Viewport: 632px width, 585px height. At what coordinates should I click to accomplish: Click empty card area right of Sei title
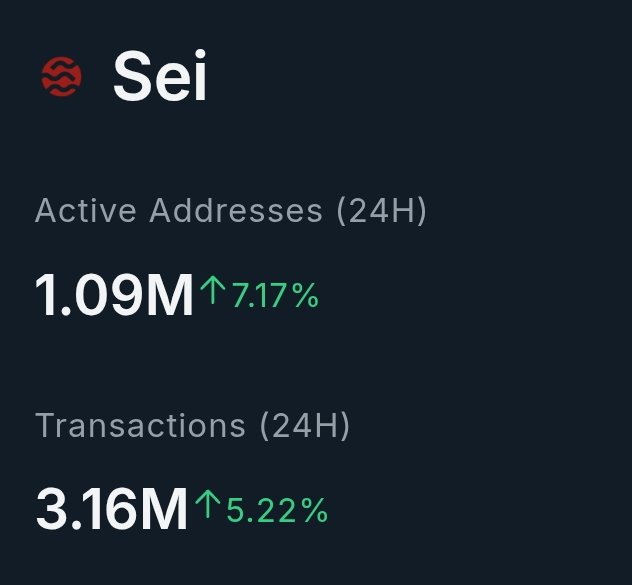pyautogui.click(x=420, y=77)
